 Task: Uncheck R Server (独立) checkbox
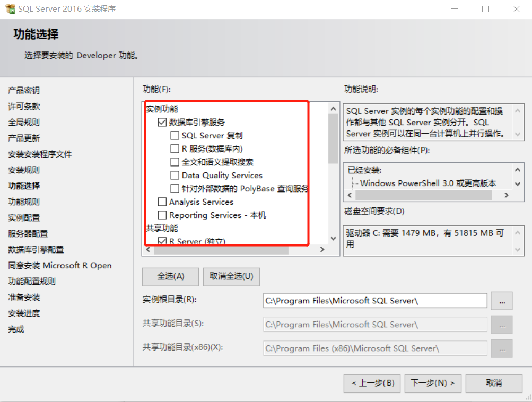[x=162, y=241]
